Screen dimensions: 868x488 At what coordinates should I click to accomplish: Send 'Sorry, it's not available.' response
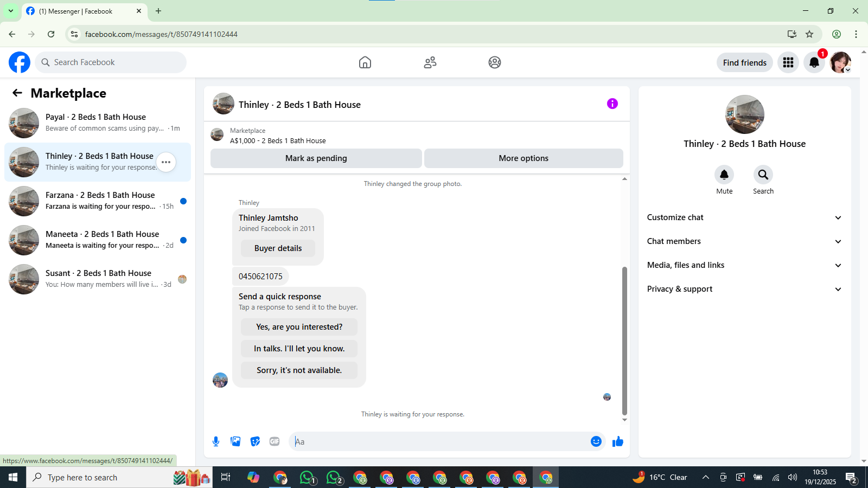click(x=299, y=370)
